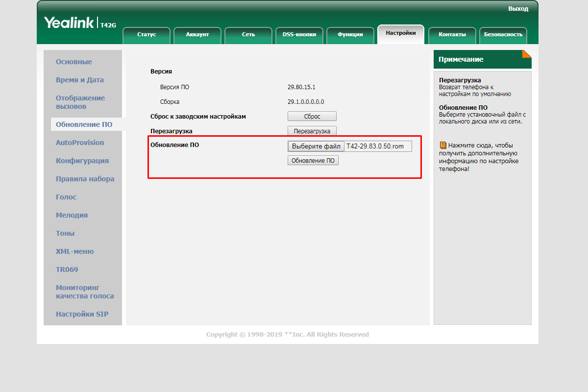Open the Статус tab

click(147, 35)
